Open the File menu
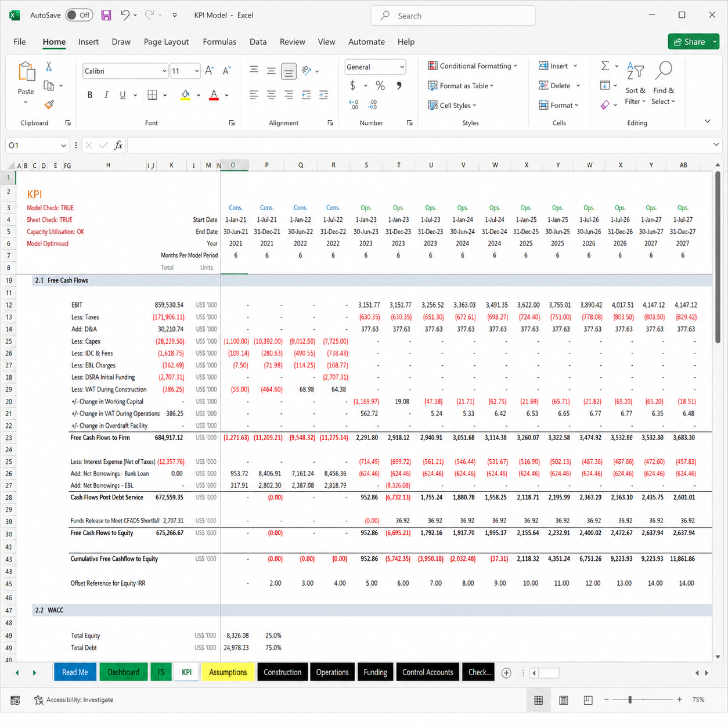Image resolution: width=728 pixels, height=728 pixels. pyautogui.click(x=20, y=42)
